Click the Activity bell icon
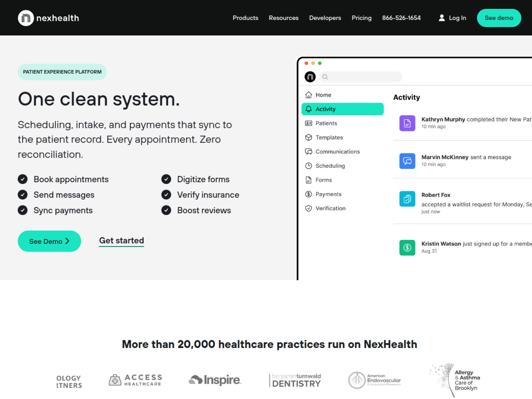The image size is (532, 399). 308,109
